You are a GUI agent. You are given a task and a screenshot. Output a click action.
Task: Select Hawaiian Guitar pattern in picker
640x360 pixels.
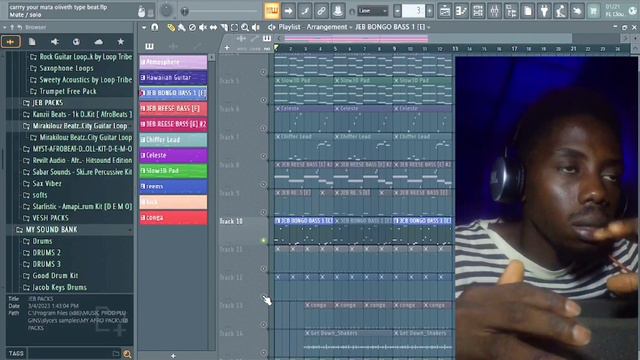pos(173,78)
